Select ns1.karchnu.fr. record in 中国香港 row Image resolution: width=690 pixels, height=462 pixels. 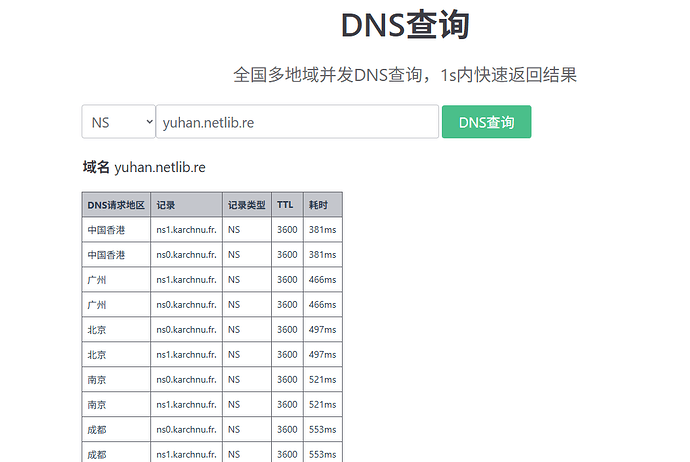pos(187,230)
